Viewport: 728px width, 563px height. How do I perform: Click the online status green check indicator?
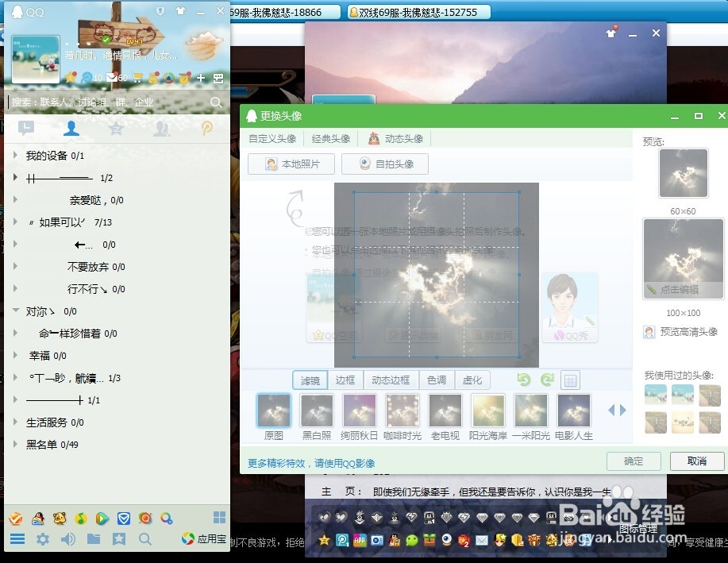(106, 40)
